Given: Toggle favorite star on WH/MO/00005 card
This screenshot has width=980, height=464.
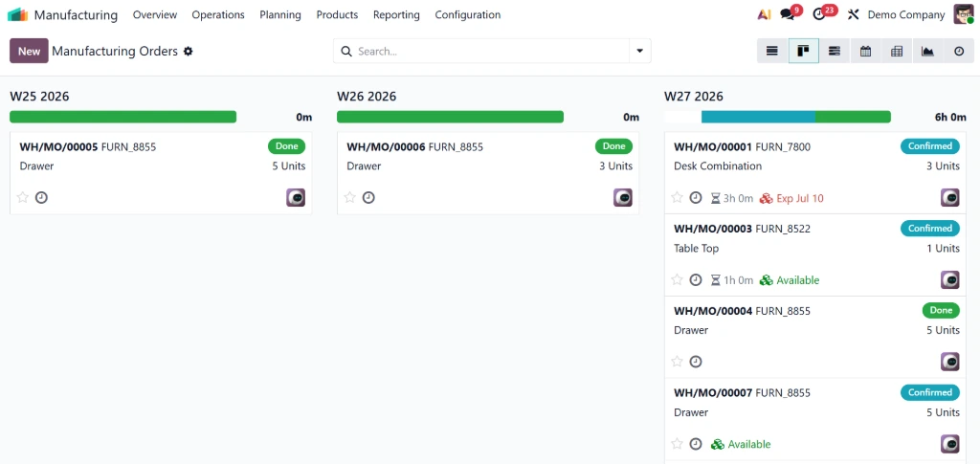Looking at the screenshot, I should coord(23,197).
